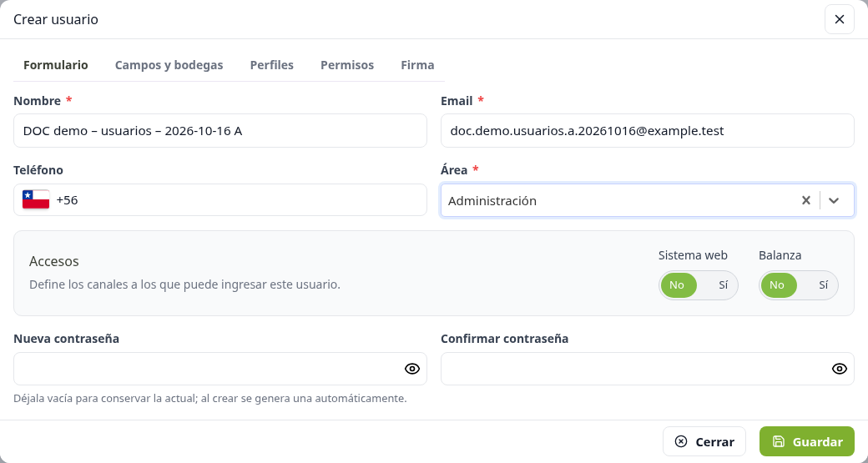
Task: Click the Guardar button
Action: pyautogui.click(x=807, y=441)
